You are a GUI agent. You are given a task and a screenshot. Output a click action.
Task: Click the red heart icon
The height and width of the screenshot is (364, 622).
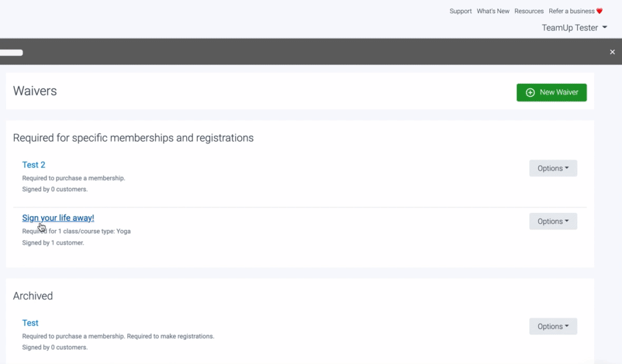click(x=600, y=11)
